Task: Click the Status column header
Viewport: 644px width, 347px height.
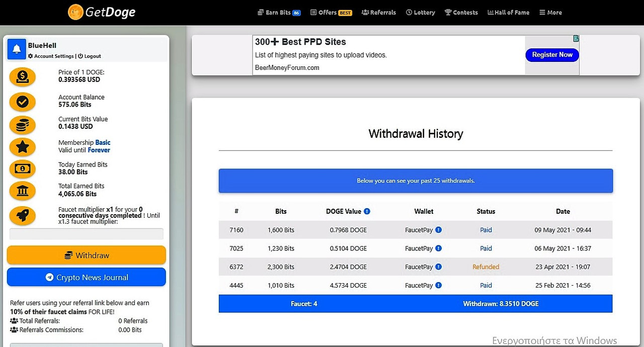Action: [486, 211]
